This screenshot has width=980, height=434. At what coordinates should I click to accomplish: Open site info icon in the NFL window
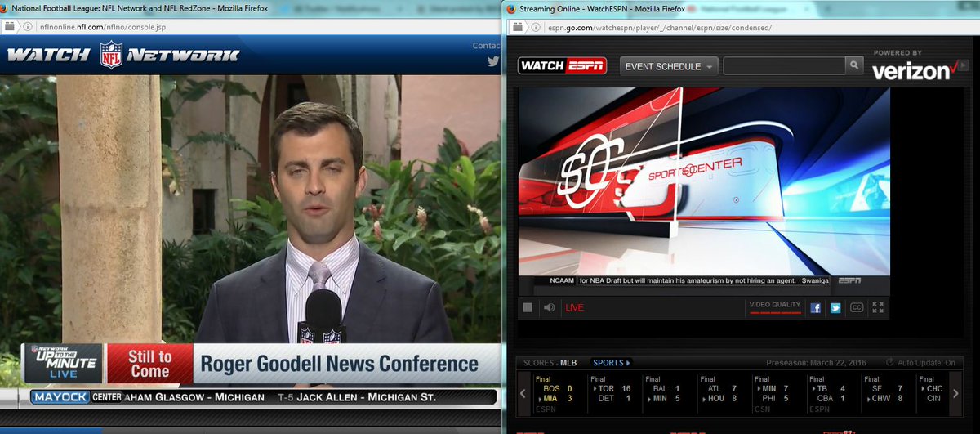click(27, 27)
